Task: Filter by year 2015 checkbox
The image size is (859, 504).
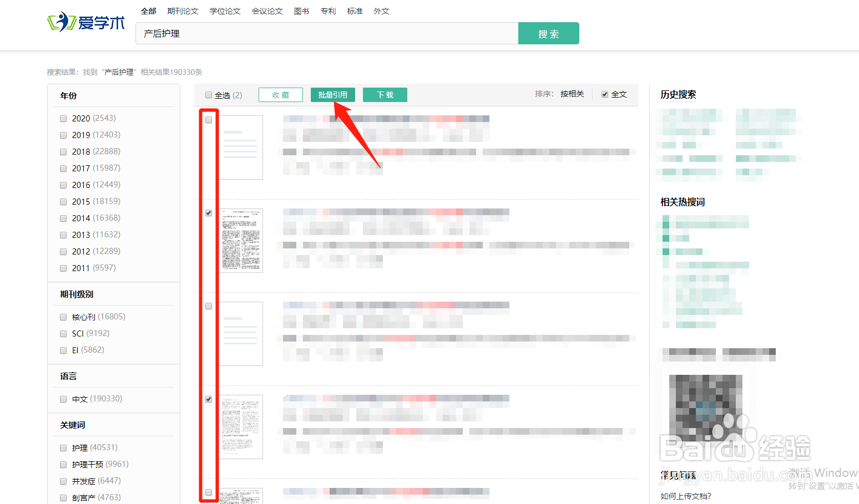Action: coord(63,202)
